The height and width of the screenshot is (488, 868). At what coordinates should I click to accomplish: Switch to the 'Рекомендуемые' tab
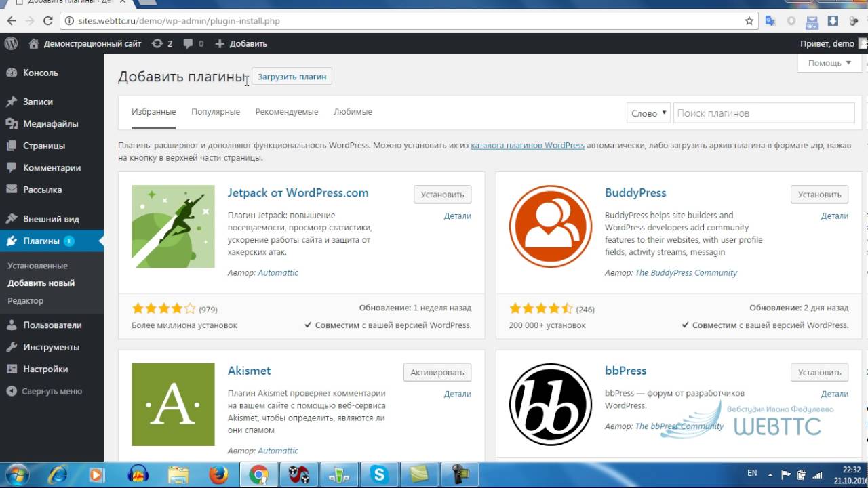[287, 112]
